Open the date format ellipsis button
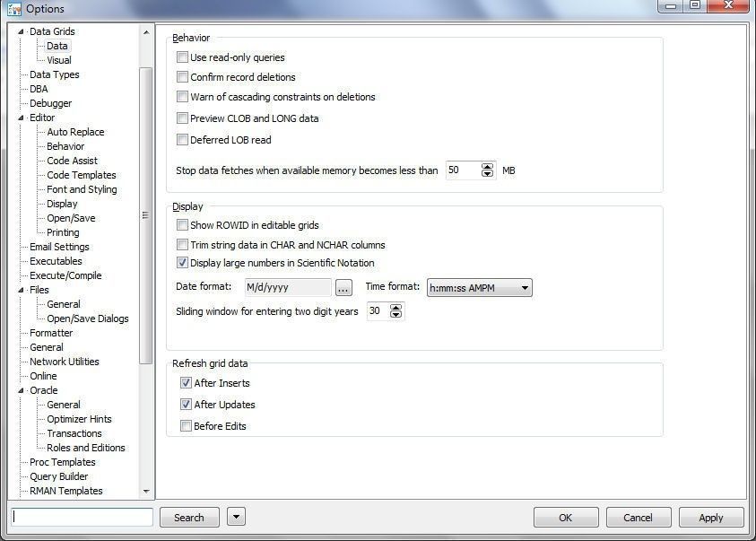Image resolution: width=756 pixels, height=541 pixels. (343, 287)
